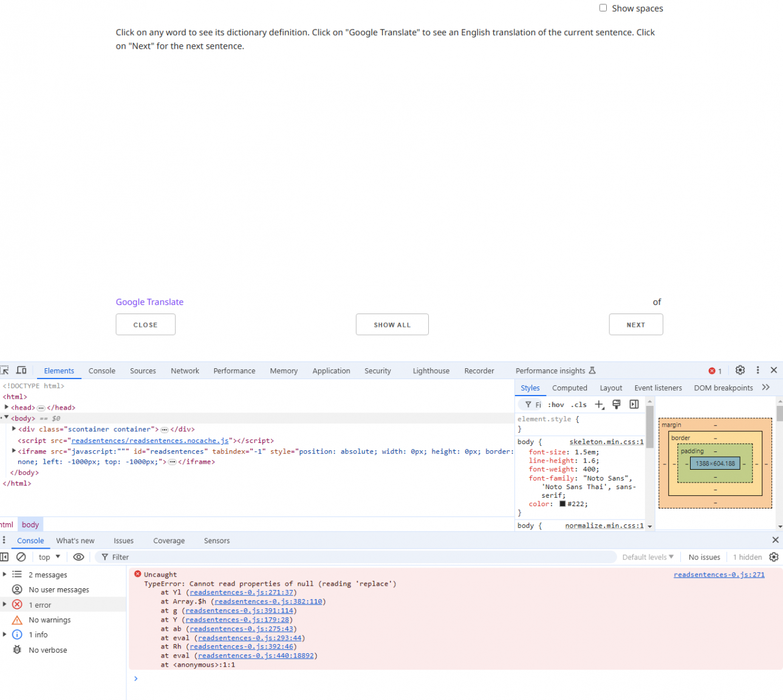Open the DOM breakpoints pane tab
The height and width of the screenshot is (700, 783).
tap(723, 388)
